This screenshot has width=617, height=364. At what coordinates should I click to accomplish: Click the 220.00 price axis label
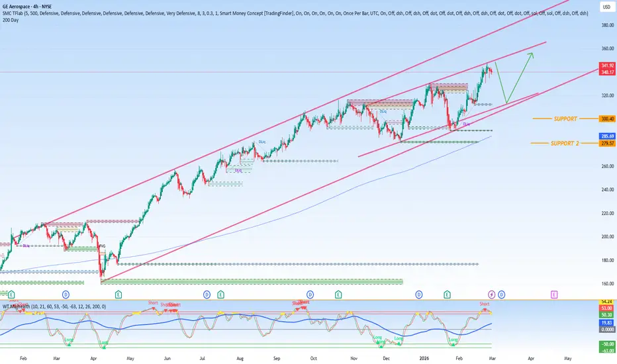tap(608, 213)
